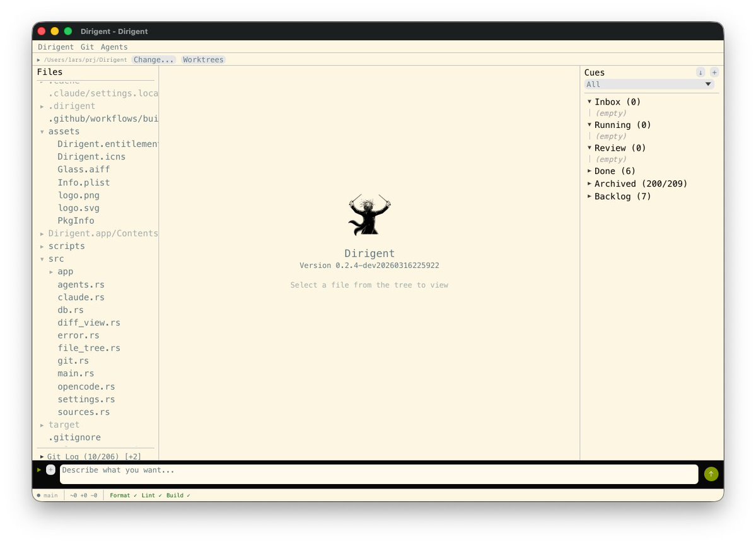Screen dimensions: 756x544
Task: Open the Git menu
Action: coord(87,47)
